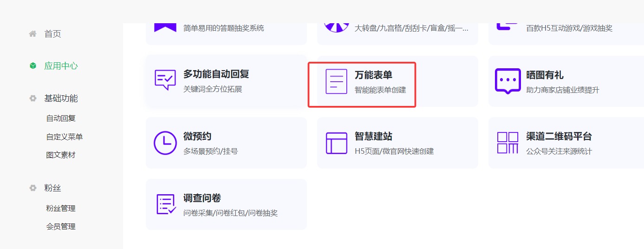Click the text 智能能表单创建
Image resolution: width=644 pixels, height=249 pixels.
(x=380, y=90)
